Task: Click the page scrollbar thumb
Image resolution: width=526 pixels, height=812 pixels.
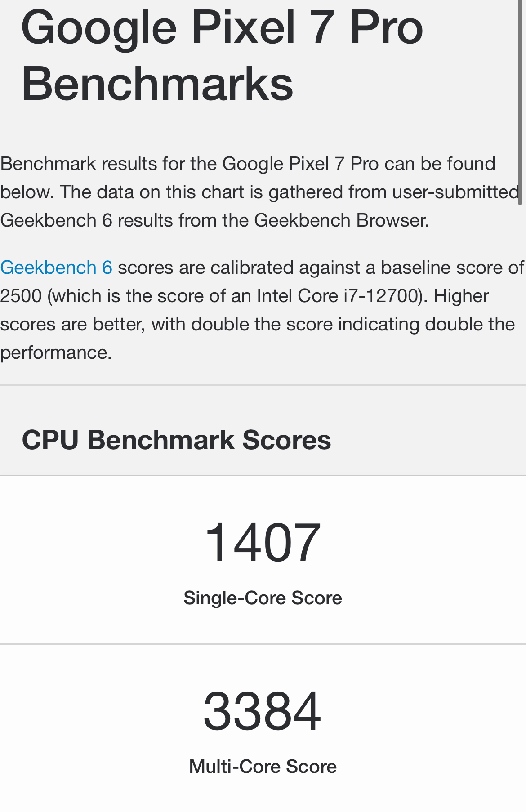Action: click(520, 103)
